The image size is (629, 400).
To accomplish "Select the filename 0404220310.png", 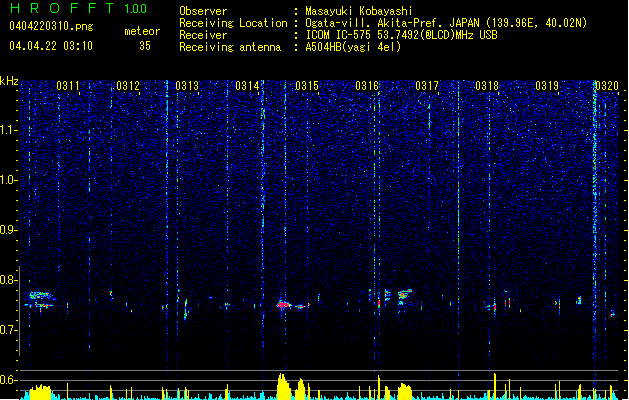I will [51, 26].
